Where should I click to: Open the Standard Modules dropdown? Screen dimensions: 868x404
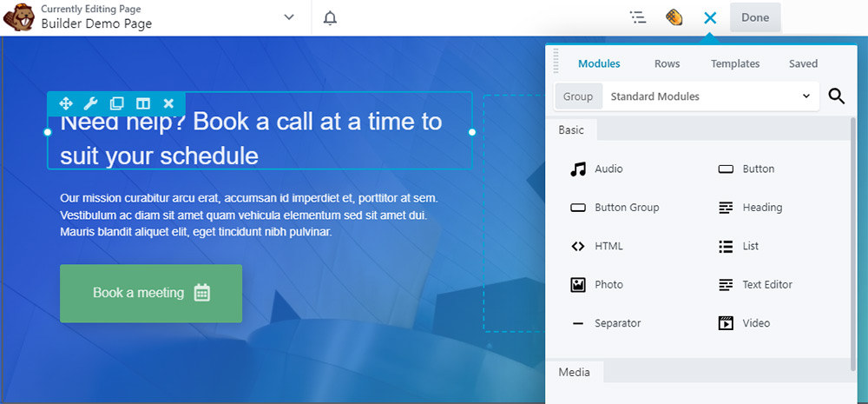coord(710,96)
